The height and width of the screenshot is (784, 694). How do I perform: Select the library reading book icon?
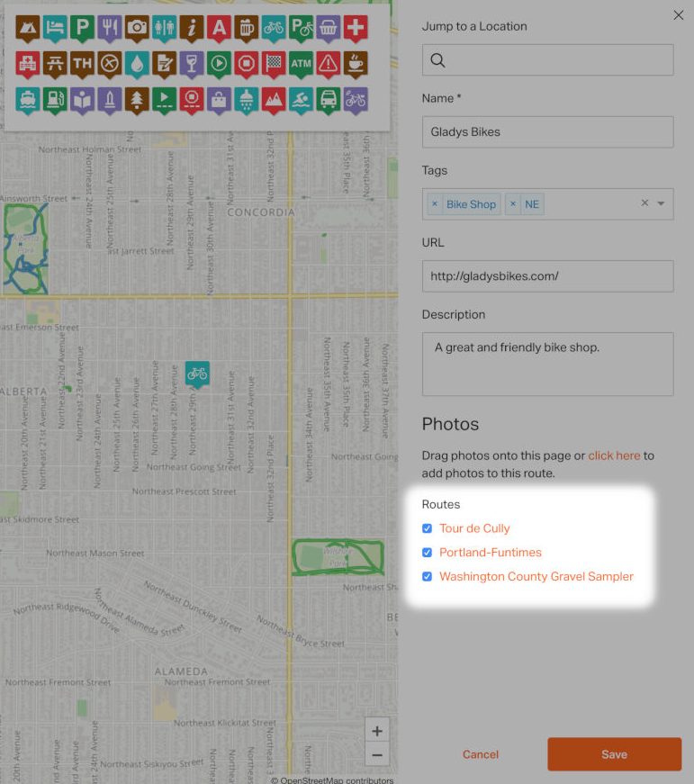tap(82, 100)
